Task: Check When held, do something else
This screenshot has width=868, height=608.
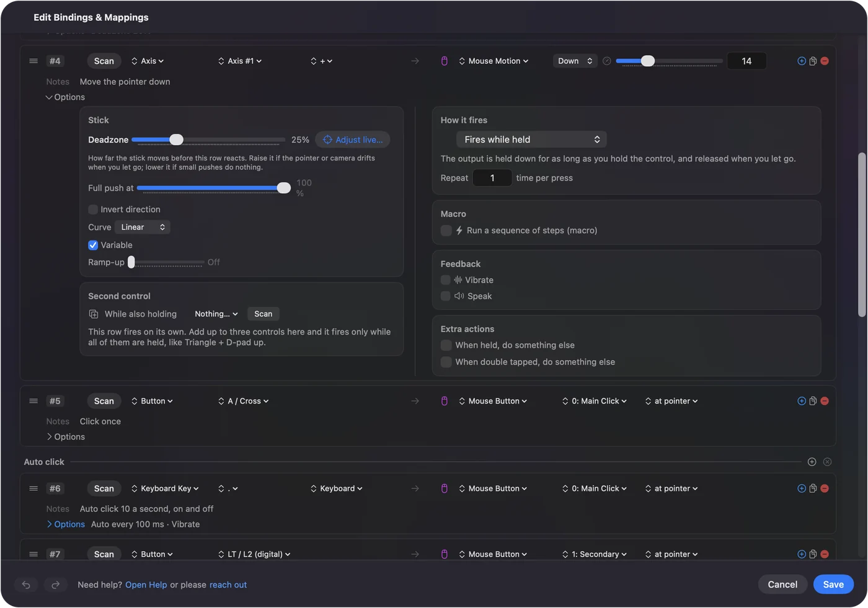Action: (x=446, y=345)
